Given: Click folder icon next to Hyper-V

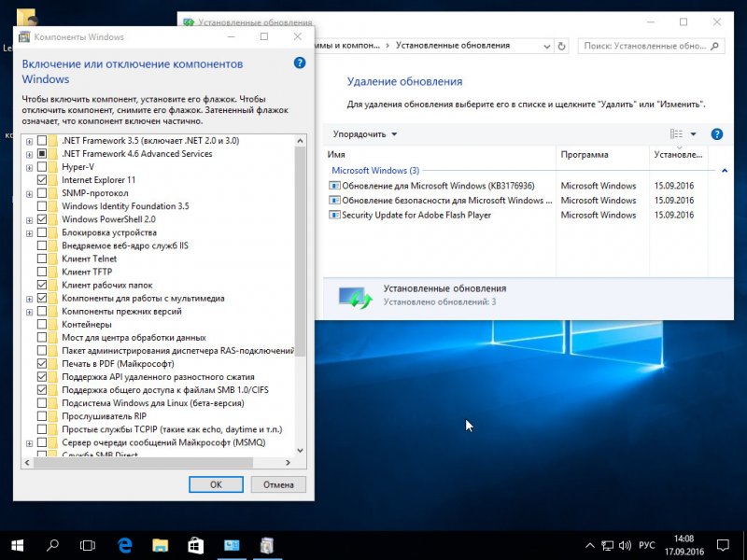Looking at the screenshot, I should 52,167.
